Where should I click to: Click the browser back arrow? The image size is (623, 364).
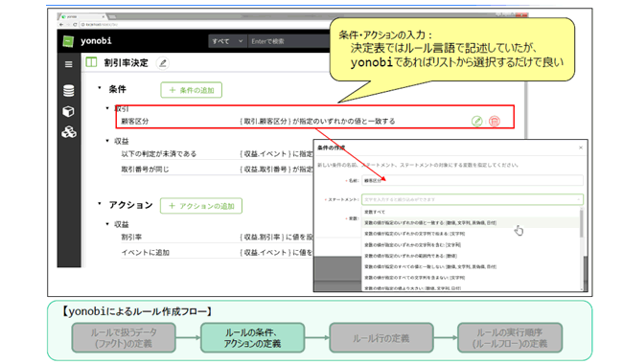coord(61,25)
